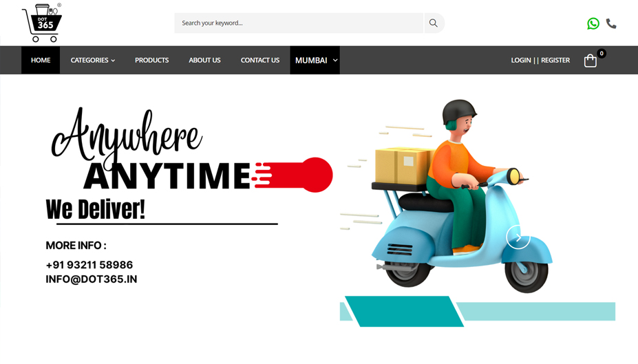Open the Mumbai city selector
Image resolution: width=638 pixels, height=364 pixels.
[315, 60]
